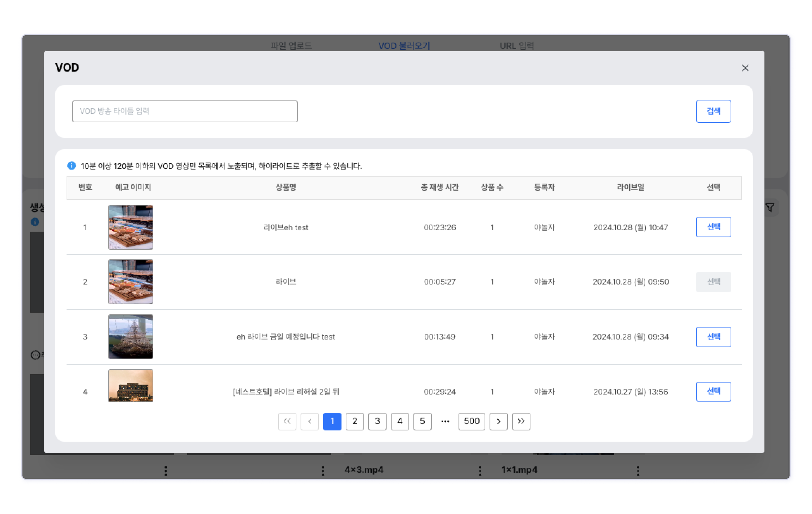Click thumbnail of row 3 VOD

pos(131,337)
